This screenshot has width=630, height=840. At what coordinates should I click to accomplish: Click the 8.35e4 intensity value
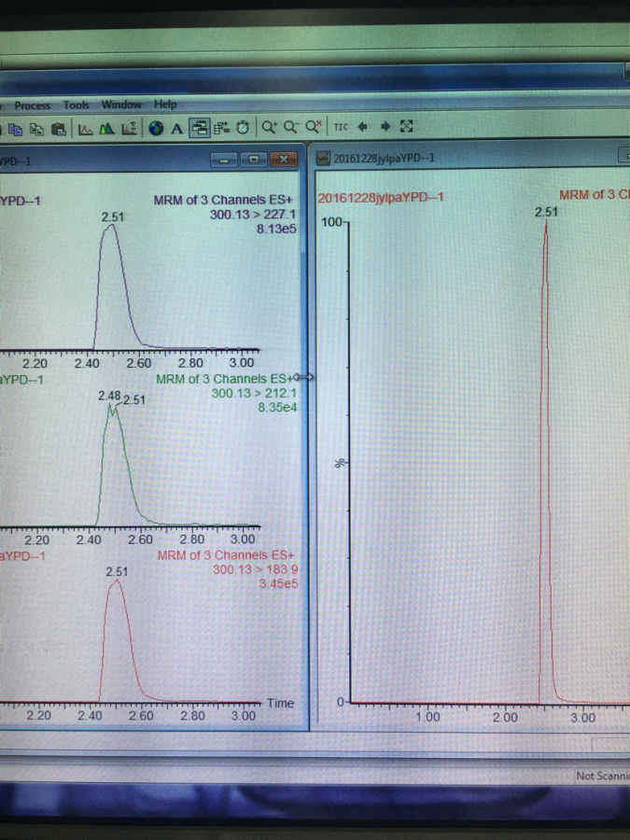tap(277, 407)
